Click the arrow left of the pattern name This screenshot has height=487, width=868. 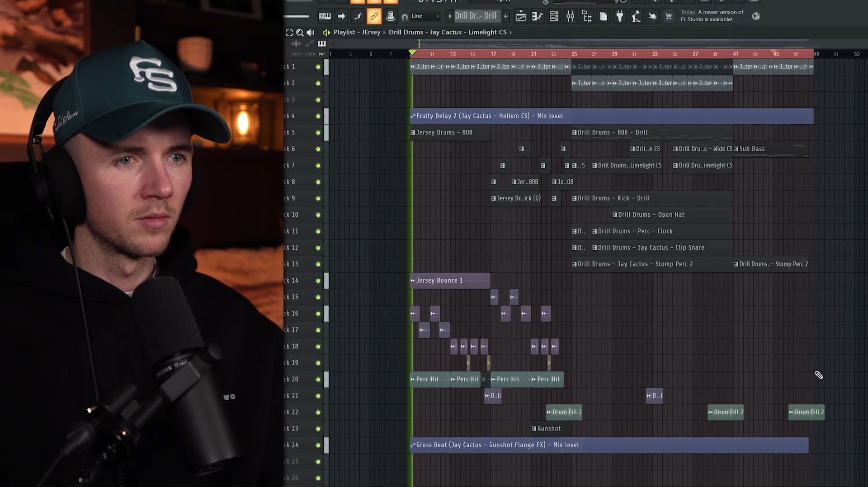[x=450, y=16]
